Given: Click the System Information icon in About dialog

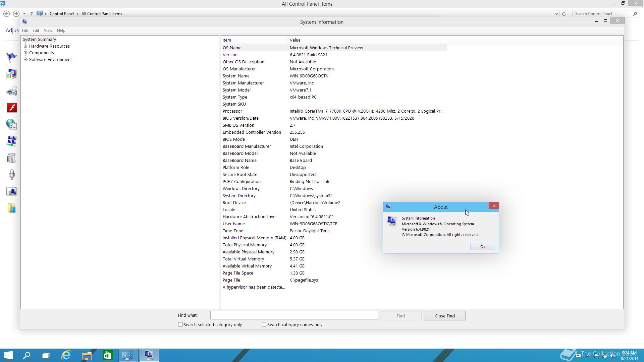Looking at the screenshot, I should click(391, 221).
